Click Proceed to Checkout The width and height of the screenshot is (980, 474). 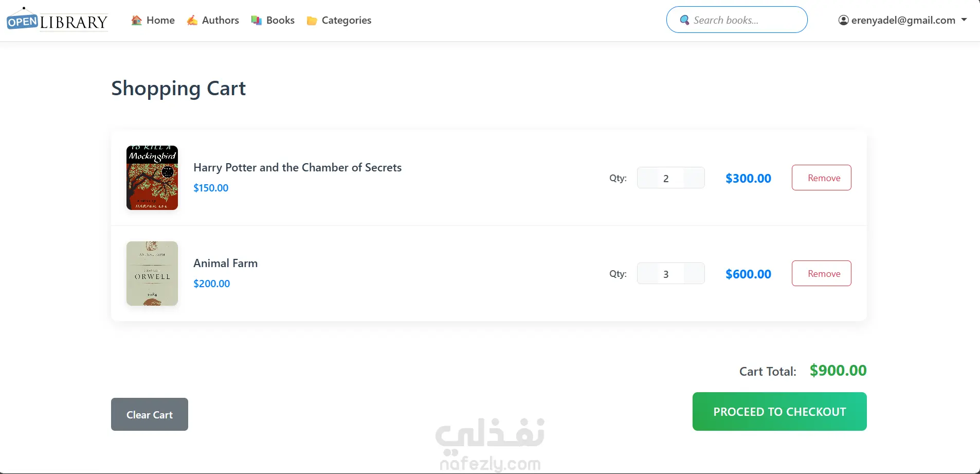click(779, 412)
